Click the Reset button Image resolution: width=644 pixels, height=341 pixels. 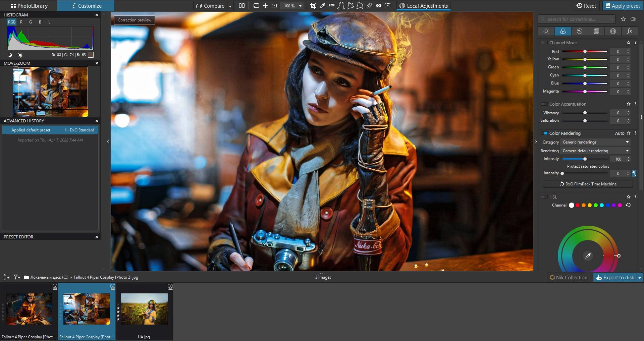click(x=586, y=6)
